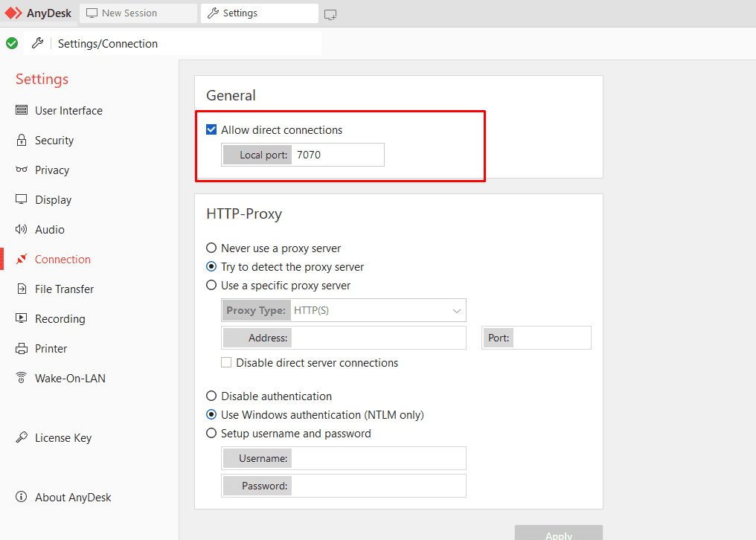Click the About AnyDesk info icon

pyautogui.click(x=22, y=497)
